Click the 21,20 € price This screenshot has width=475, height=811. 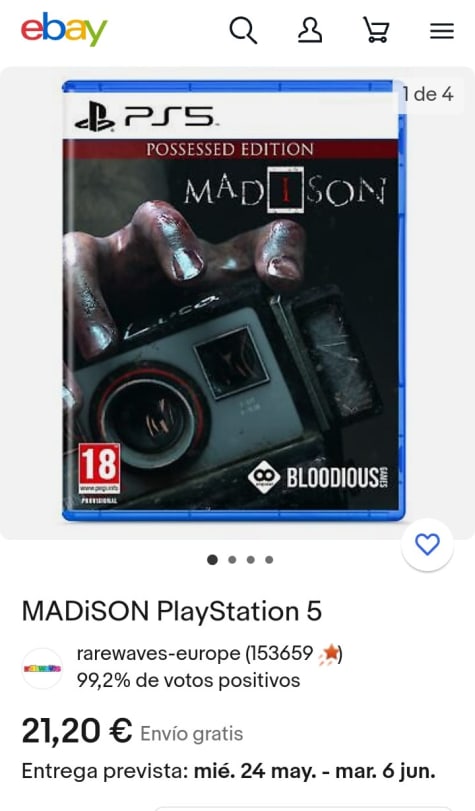(x=77, y=731)
